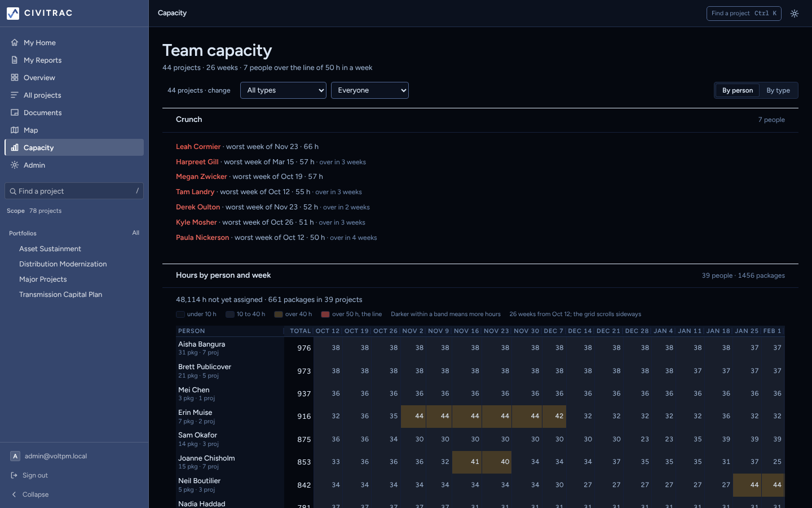Switch view to By type

pos(778,90)
